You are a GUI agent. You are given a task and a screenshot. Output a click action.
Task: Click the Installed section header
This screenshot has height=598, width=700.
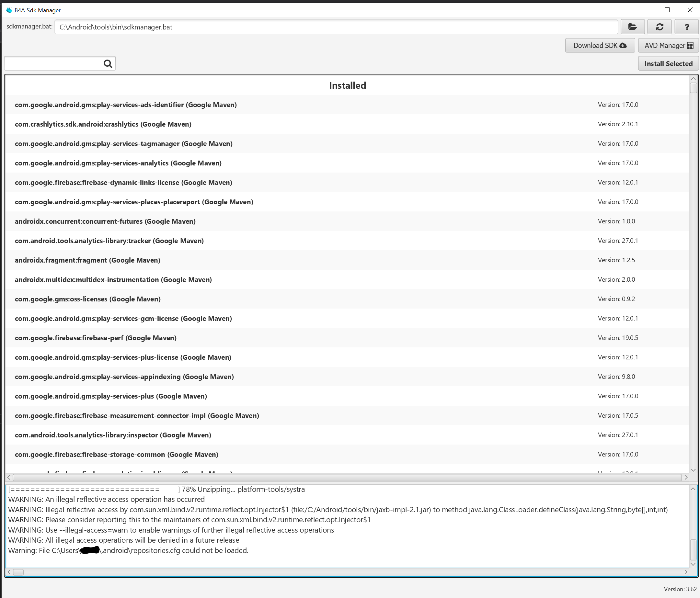point(347,85)
